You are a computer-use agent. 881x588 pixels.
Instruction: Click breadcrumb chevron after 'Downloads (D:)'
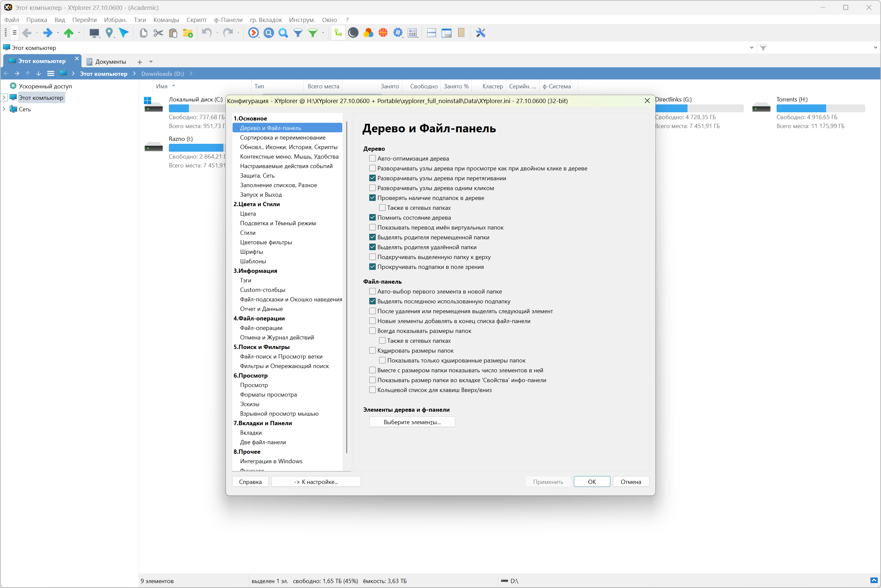[192, 74]
